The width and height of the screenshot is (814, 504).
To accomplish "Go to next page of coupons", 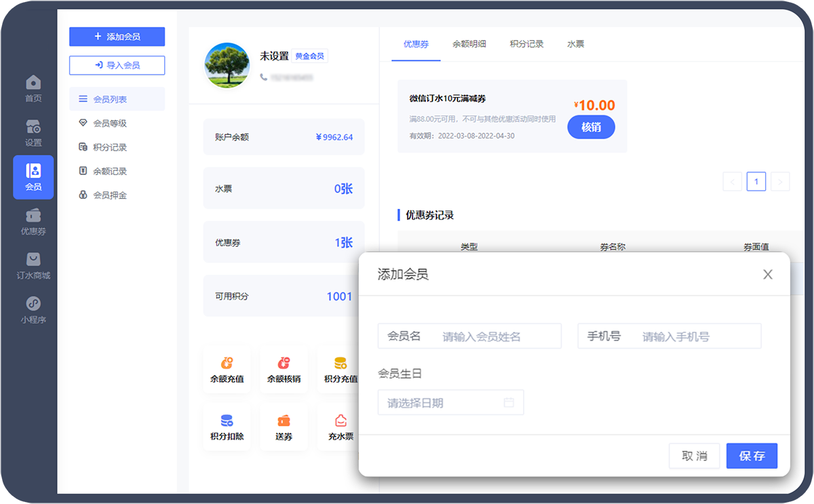I will pos(780,181).
